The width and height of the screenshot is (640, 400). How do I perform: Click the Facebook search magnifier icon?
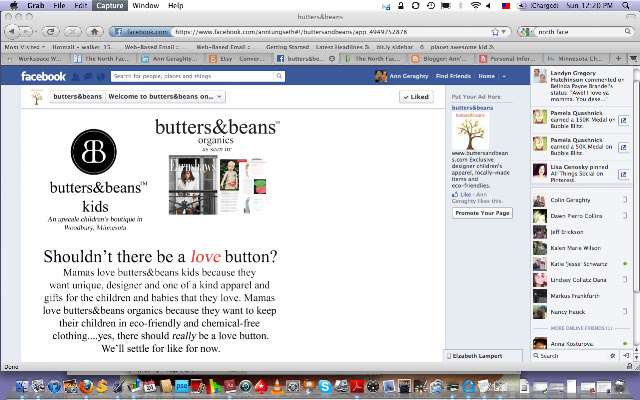click(x=279, y=76)
